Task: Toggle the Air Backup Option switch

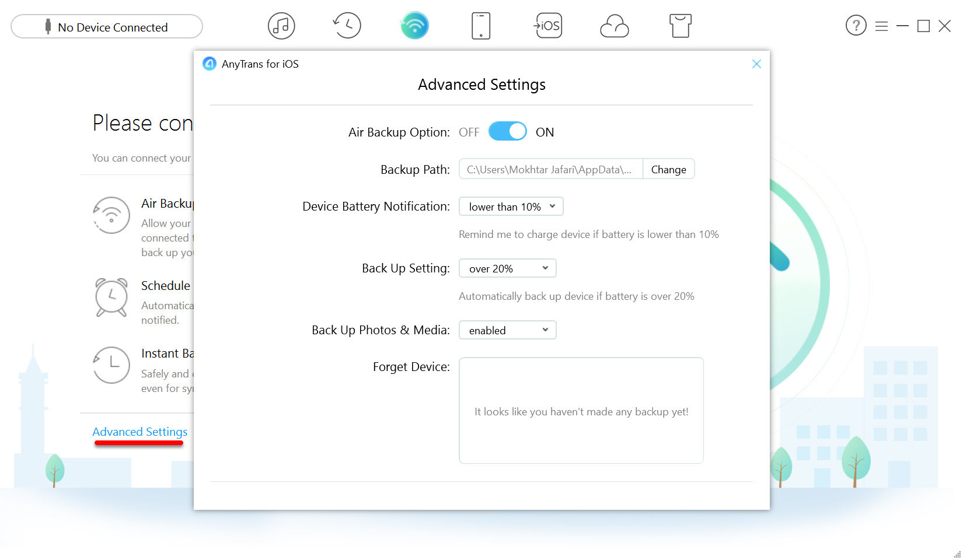Action: point(507,132)
